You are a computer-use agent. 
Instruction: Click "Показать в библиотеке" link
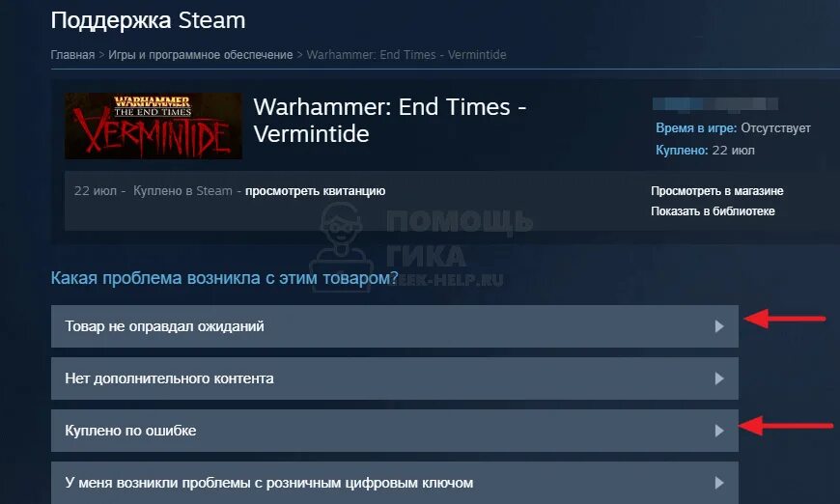point(713,211)
